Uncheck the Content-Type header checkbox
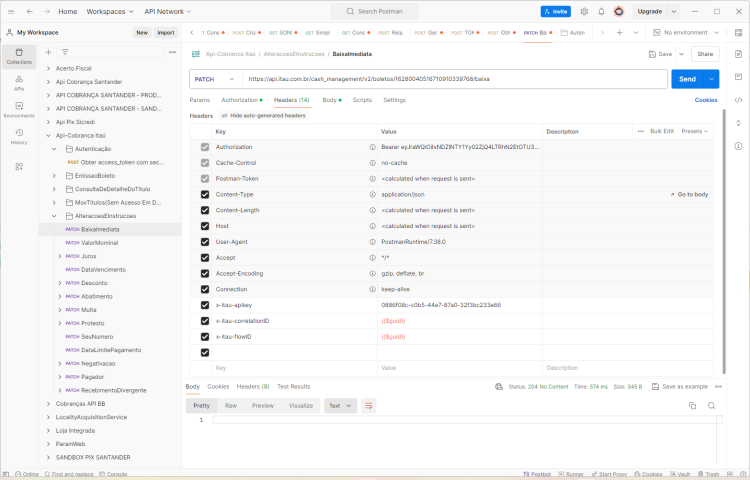750x480 pixels. point(205,195)
